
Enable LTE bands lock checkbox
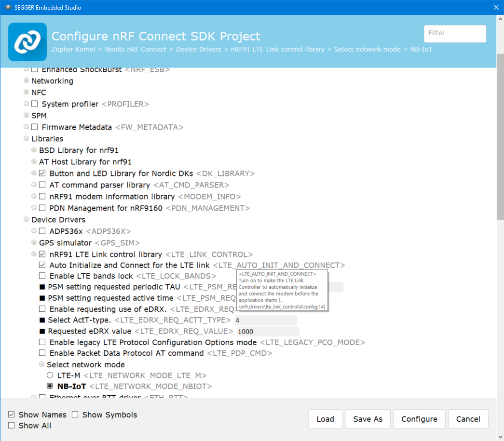click(x=42, y=276)
